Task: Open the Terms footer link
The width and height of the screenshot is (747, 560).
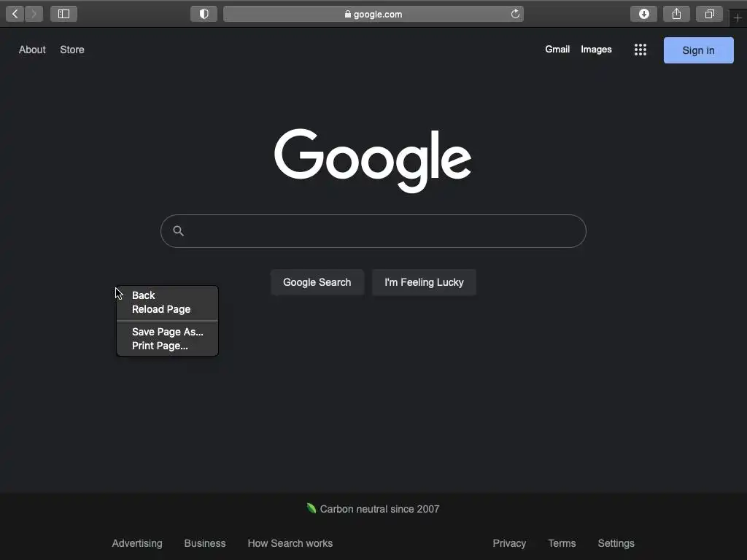Action: tap(562, 543)
